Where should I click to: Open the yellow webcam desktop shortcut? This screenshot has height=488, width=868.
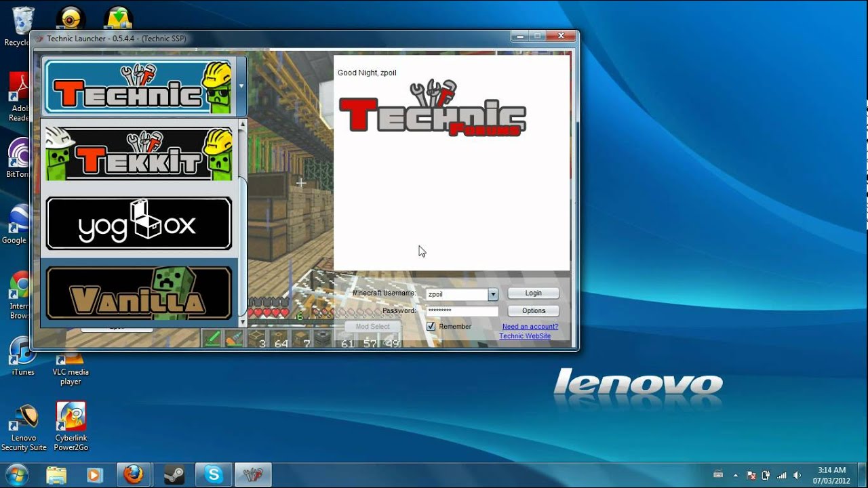click(70, 18)
